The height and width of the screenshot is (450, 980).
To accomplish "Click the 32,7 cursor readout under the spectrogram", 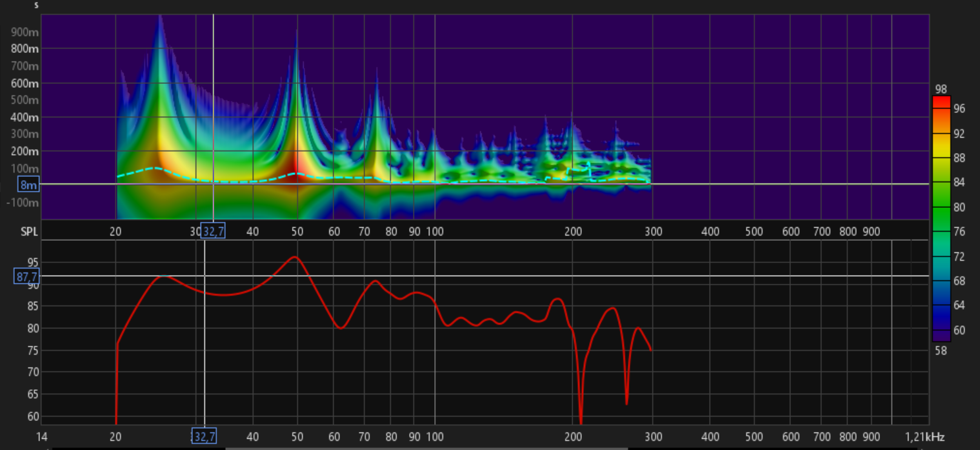I will pos(213,231).
